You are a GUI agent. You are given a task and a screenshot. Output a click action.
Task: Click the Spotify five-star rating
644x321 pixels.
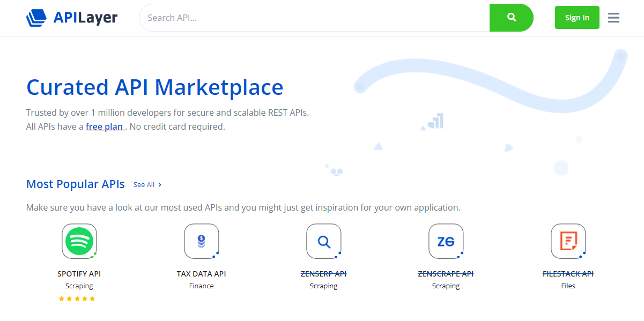click(x=77, y=298)
